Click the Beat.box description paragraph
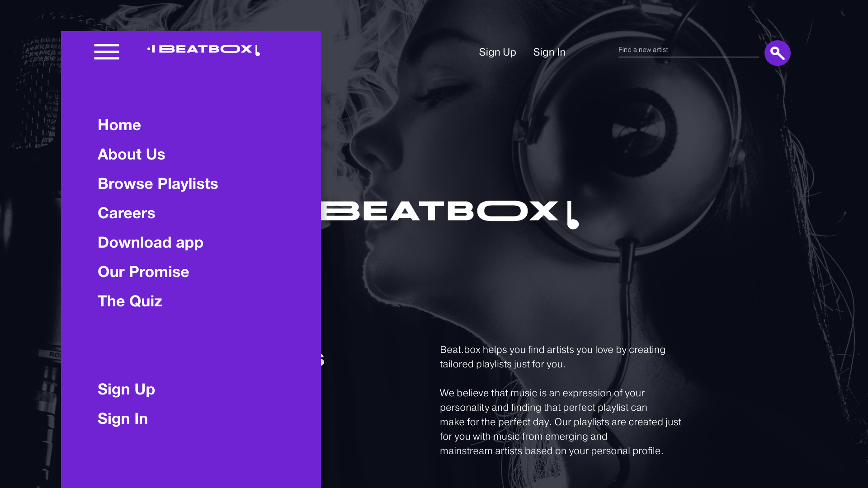Image resolution: width=868 pixels, height=488 pixels. tap(552, 357)
